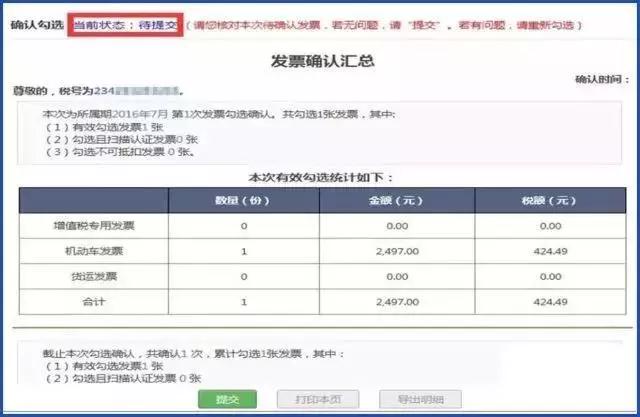Click the 当前状态：待提交 status text
The width and height of the screenshot is (640, 417).
pyautogui.click(x=125, y=25)
